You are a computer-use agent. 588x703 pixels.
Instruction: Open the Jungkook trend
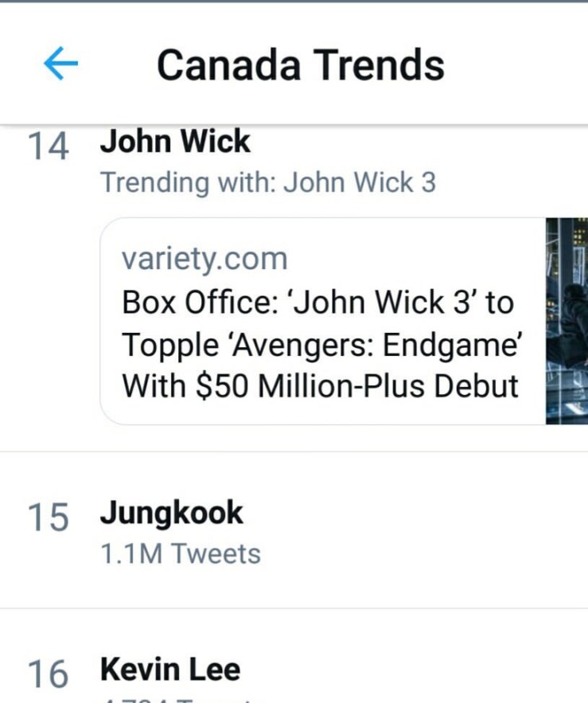pyautogui.click(x=171, y=514)
